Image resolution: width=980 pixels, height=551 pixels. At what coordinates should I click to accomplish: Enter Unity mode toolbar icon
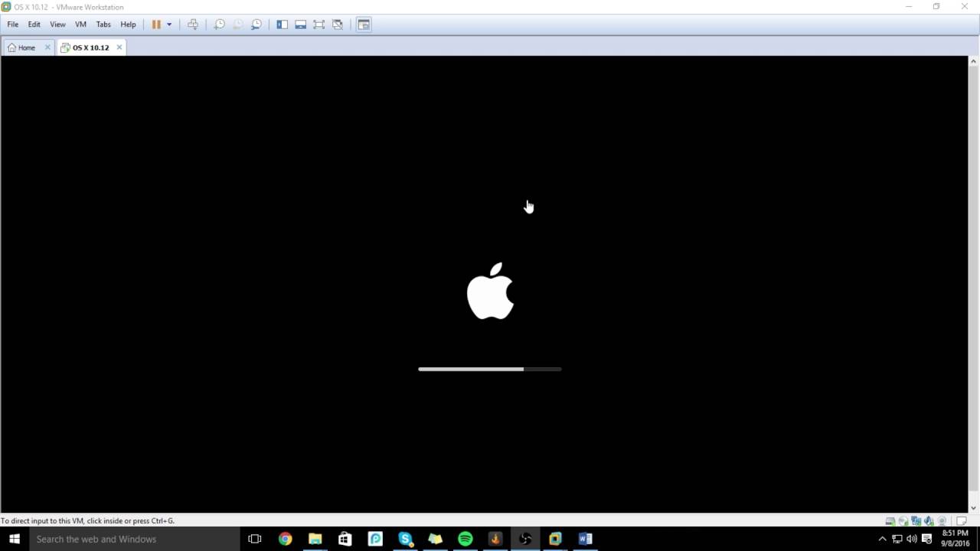click(338, 24)
